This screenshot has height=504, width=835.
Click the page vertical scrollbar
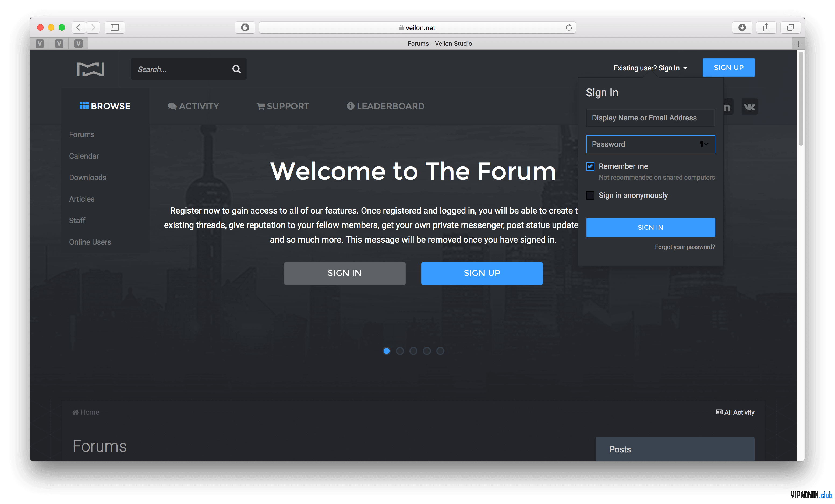click(801, 98)
